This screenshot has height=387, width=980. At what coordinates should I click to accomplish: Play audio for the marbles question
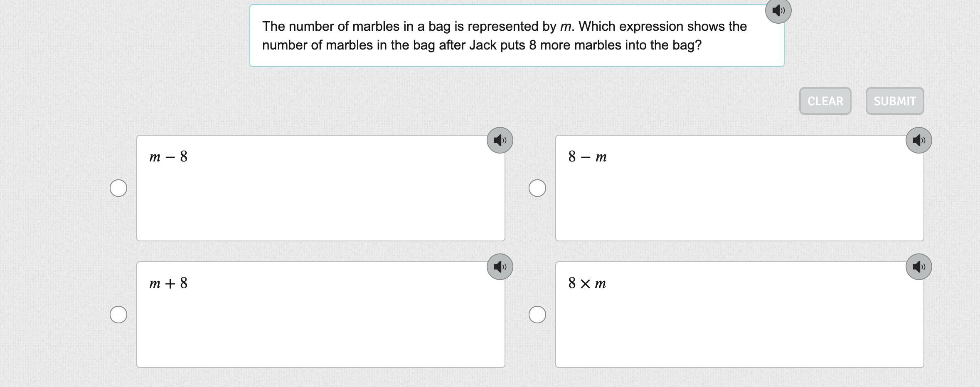(x=778, y=10)
